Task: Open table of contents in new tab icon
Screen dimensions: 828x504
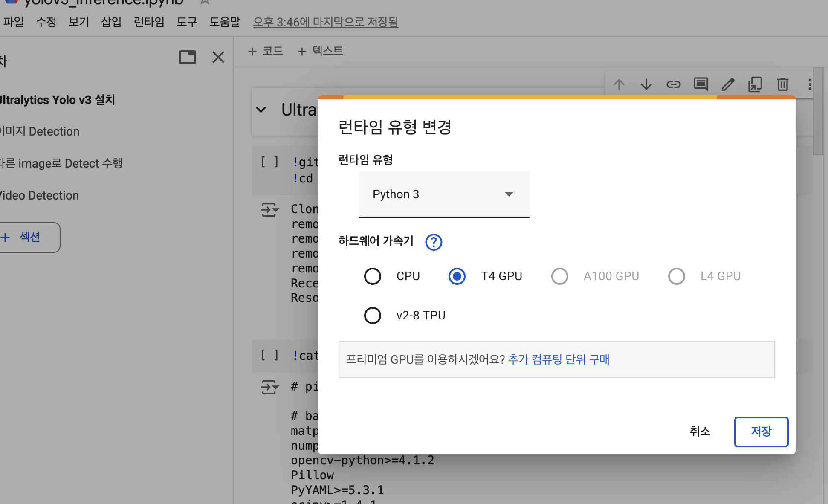Action: click(x=188, y=57)
